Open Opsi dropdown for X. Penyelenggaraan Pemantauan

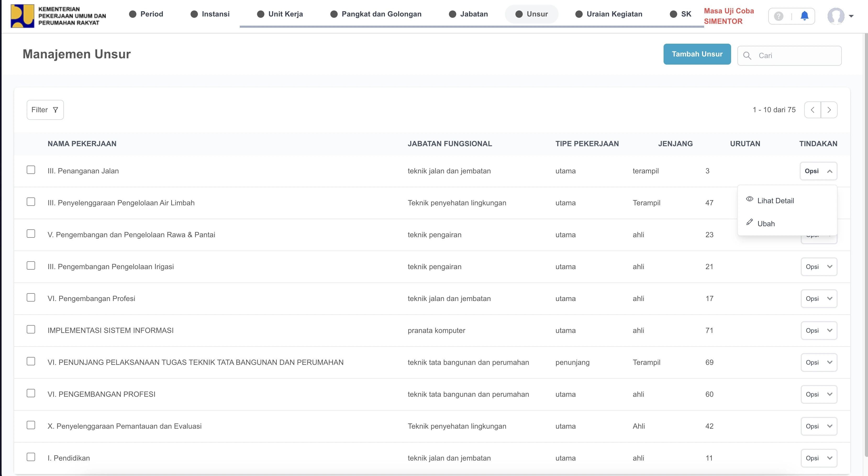tap(819, 426)
